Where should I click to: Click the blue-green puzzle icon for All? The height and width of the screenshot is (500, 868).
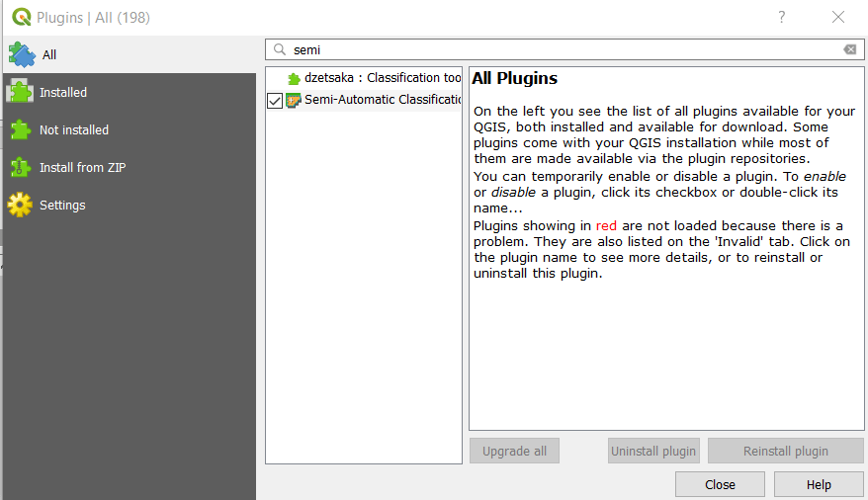(x=22, y=54)
